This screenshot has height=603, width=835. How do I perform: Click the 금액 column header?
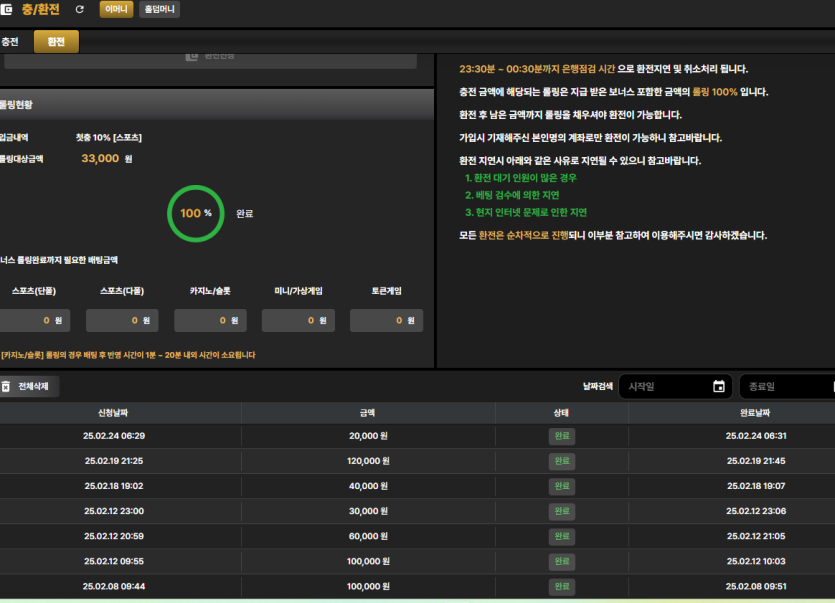click(x=368, y=413)
